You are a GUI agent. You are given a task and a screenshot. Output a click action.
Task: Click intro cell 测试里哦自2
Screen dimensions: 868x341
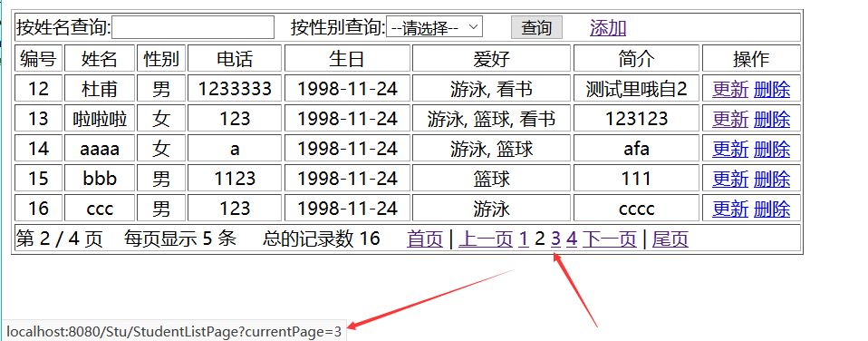click(x=636, y=89)
